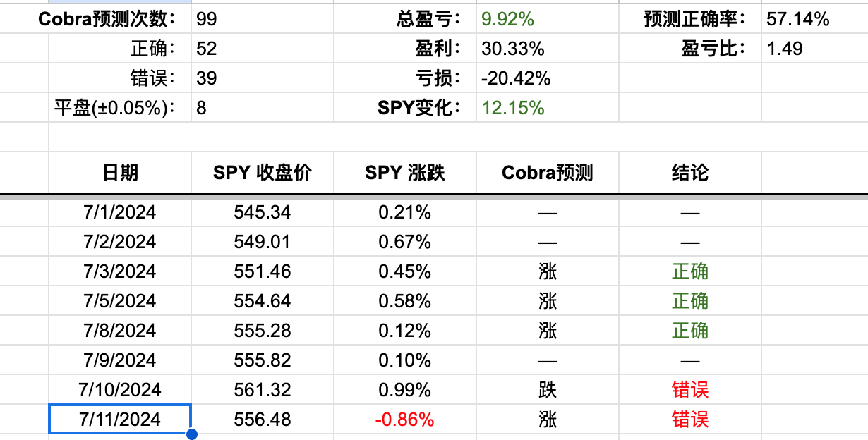Click the SPY 涨跌 header cell
Screen dimensions: 868x440
405,172
